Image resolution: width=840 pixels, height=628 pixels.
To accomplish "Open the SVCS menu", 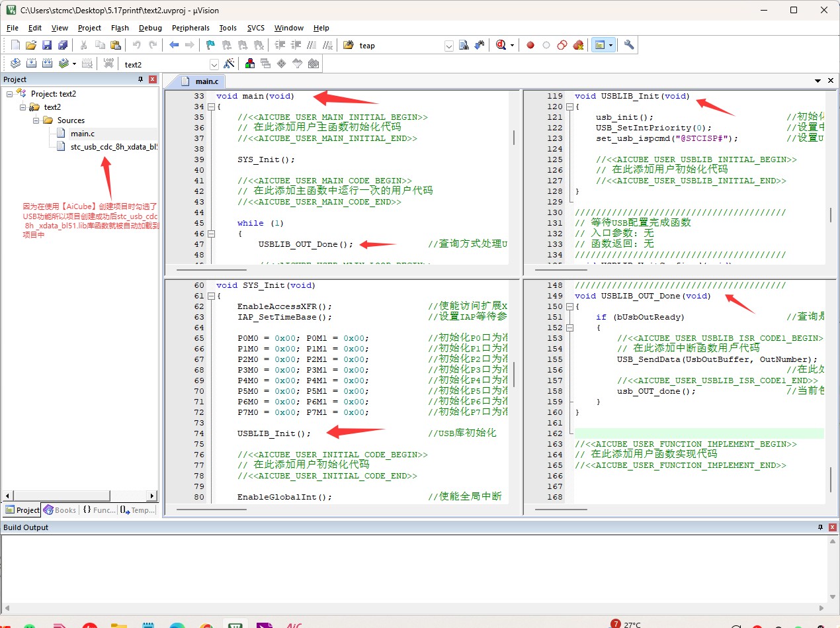I will pyautogui.click(x=256, y=28).
